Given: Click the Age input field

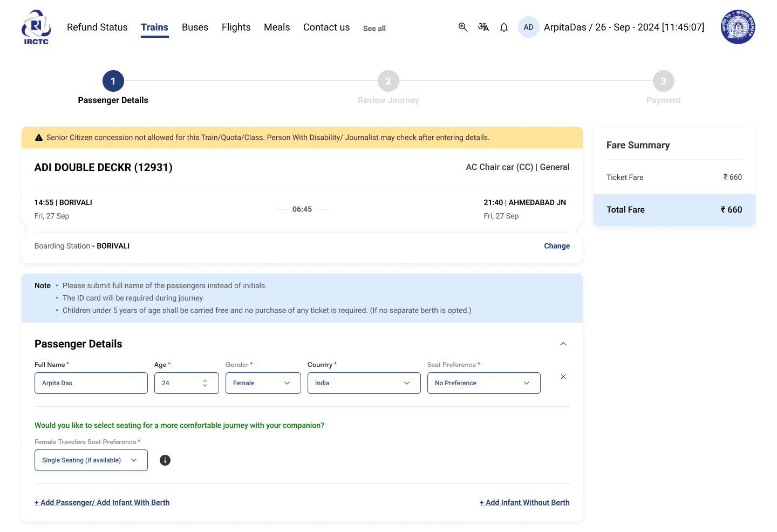Looking at the screenshot, I should click(x=187, y=383).
